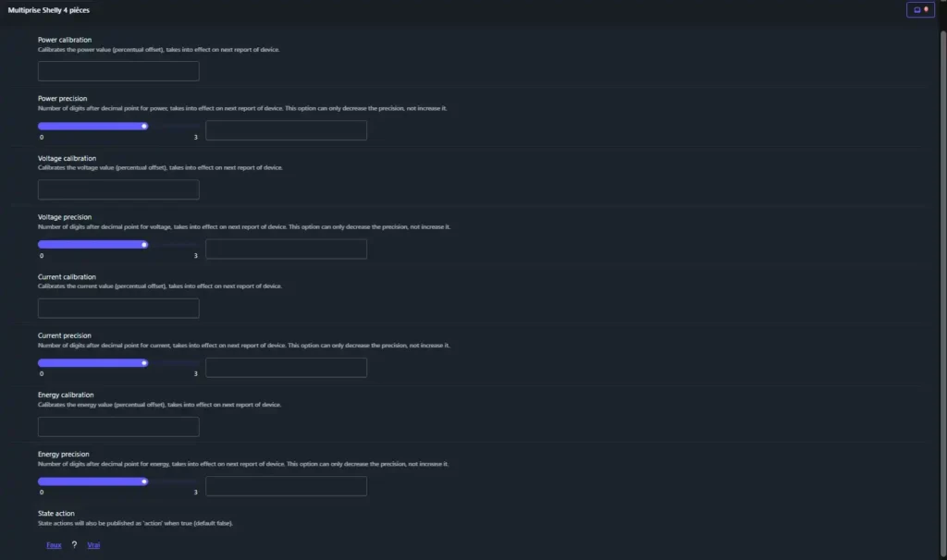This screenshot has height=560, width=947.
Task: Click the Multiprise Shelly 4 pièces title
Action: click(x=48, y=10)
